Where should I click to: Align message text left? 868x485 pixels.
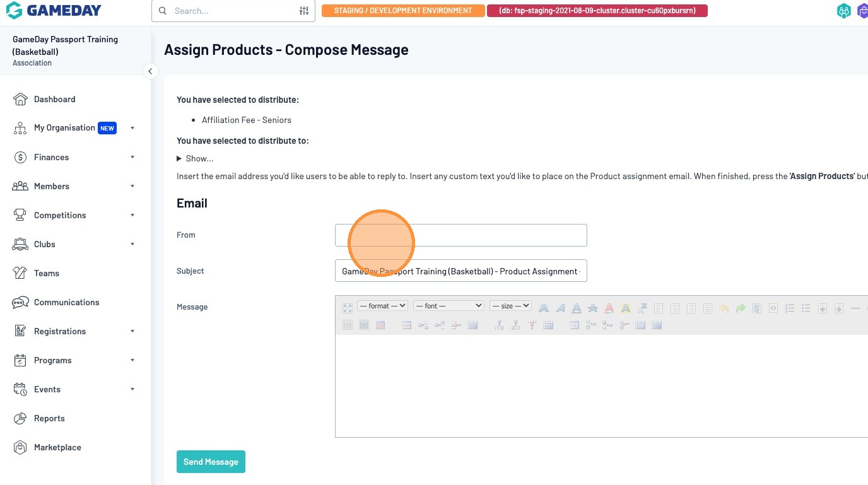tap(659, 308)
